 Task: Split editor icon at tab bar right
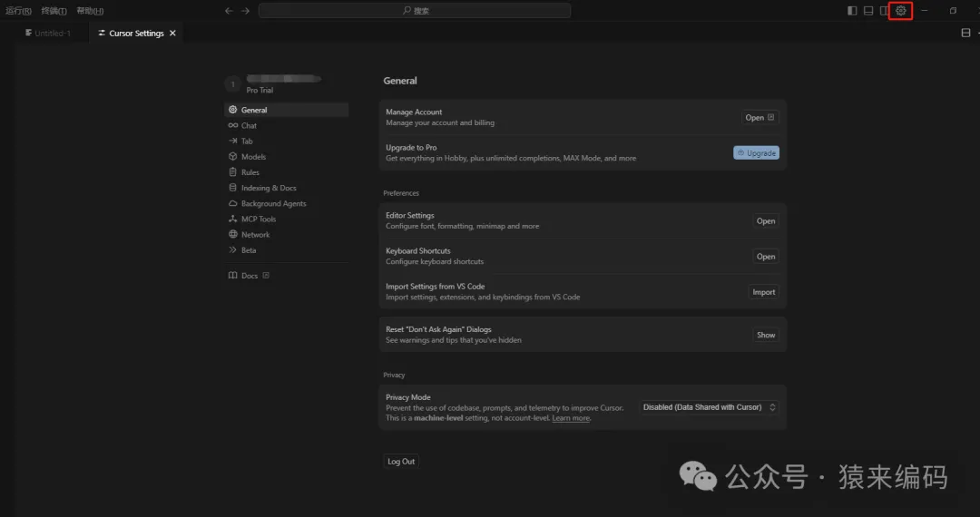(965, 33)
